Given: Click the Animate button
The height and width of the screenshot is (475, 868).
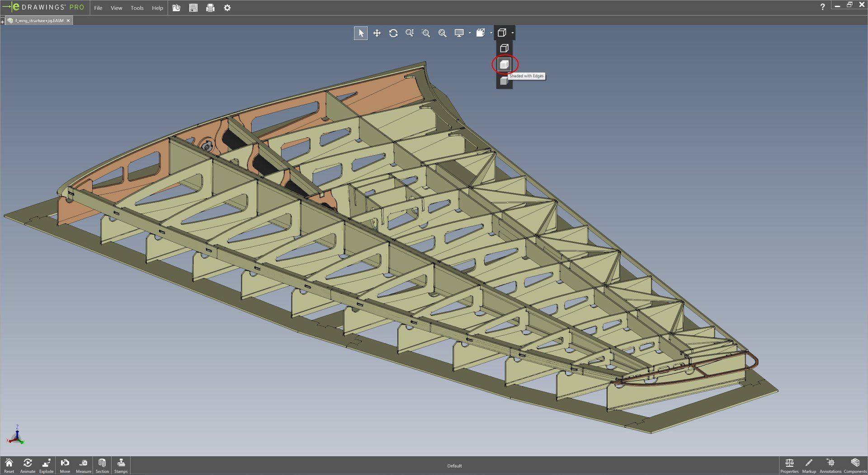Looking at the screenshot, I should [x=28, y=465].
